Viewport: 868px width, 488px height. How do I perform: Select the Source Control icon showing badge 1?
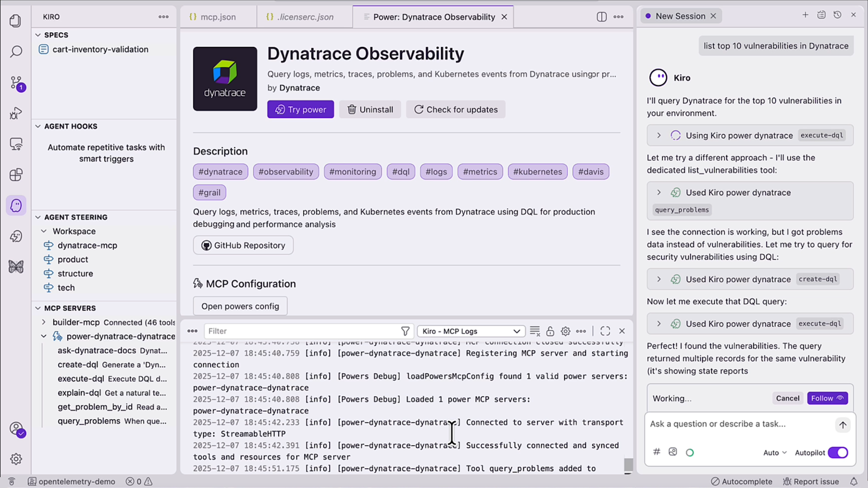pos(16,83)
